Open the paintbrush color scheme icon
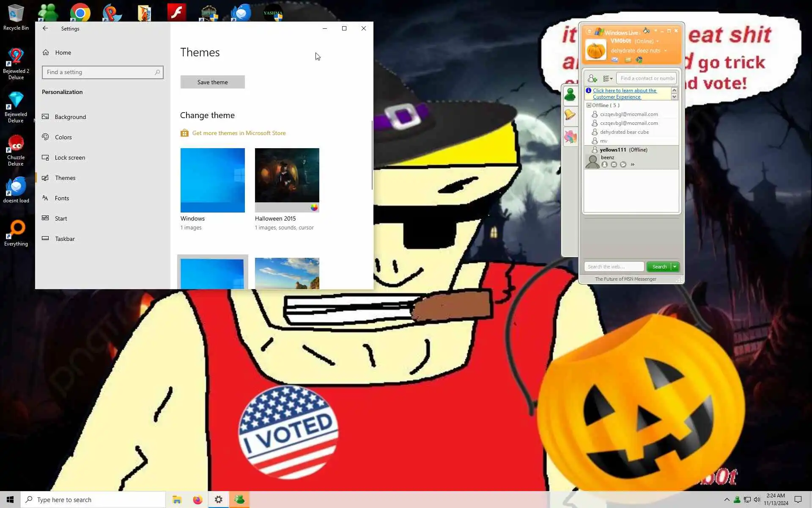The width and height of the screenshot is (812, 508). (646, 30)
